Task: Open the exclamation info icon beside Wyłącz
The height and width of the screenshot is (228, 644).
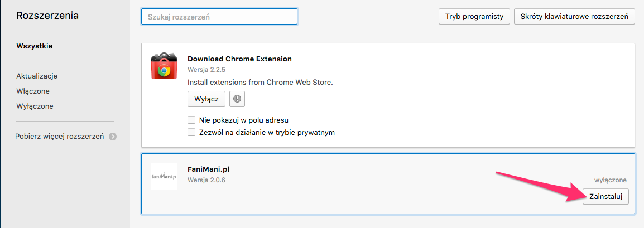Action: (x=237, y=99)
